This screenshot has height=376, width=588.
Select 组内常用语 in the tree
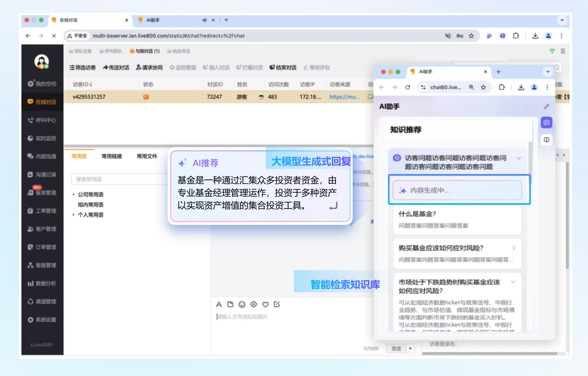[x=91, y=205]
